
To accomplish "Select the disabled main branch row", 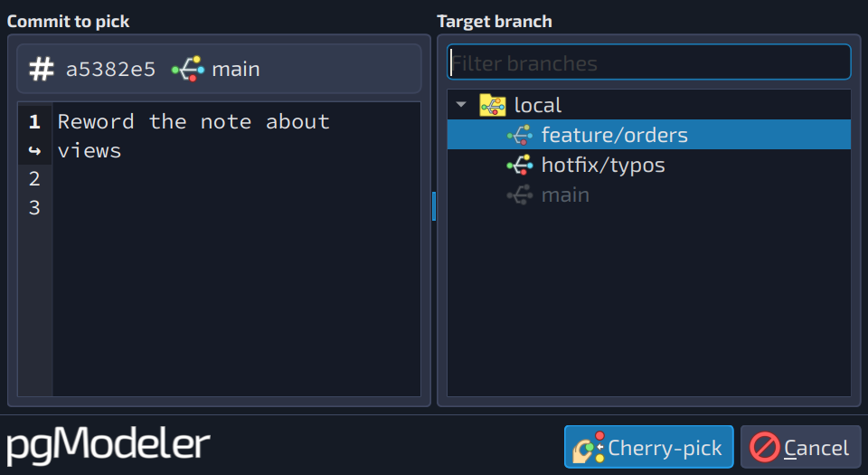I will (649, 195).
